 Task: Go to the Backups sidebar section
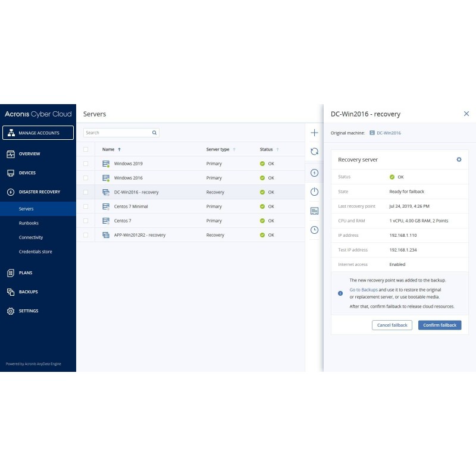(x=28, y=292)
